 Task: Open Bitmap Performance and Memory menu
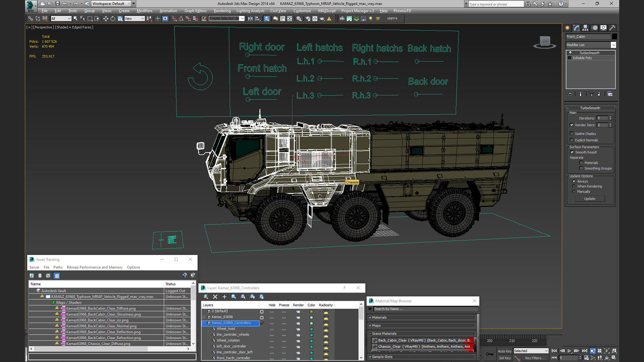point(95,267)
